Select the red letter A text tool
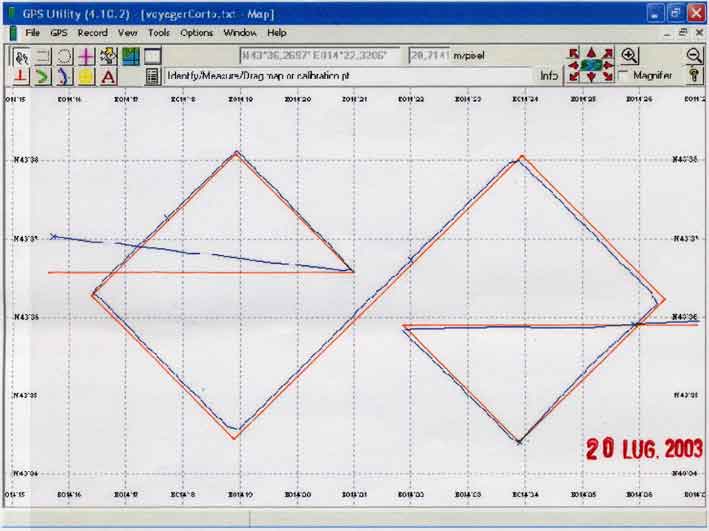 click(x=108, y=76)
